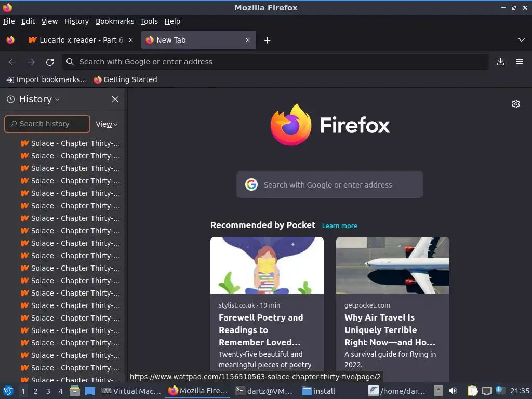This screenshot has height=399, width=532.
Task: Open Virtual Machine Manager taskbar window
Action: [131, 391]
